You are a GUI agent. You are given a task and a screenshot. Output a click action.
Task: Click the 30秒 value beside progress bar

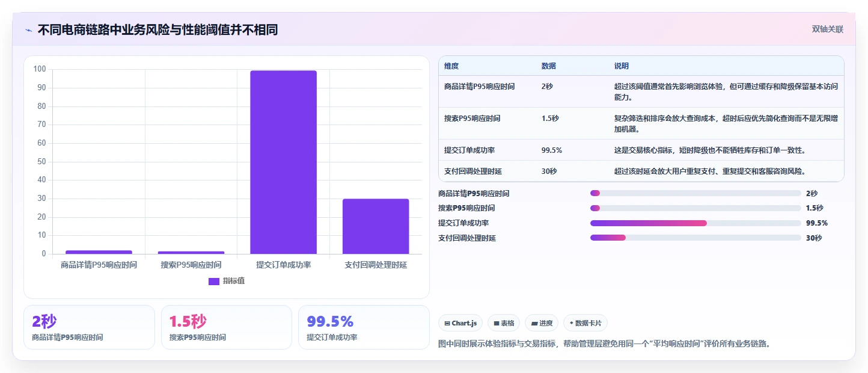point(814,238)
